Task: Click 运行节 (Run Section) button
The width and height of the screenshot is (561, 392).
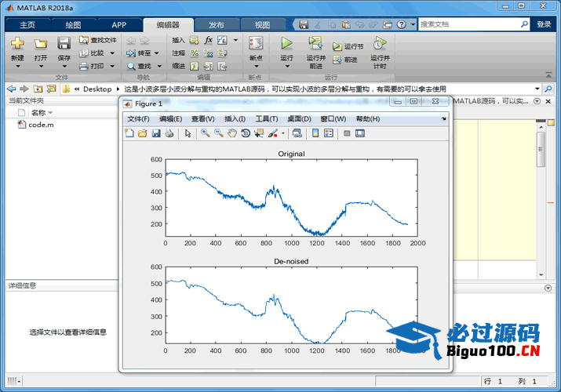Action: tap(348, 46)
